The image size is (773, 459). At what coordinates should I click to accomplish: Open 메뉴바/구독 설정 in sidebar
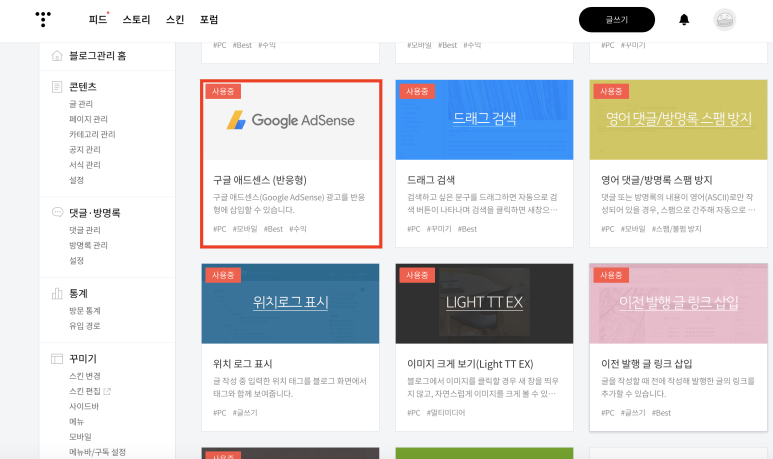click(x=98, y=452)
